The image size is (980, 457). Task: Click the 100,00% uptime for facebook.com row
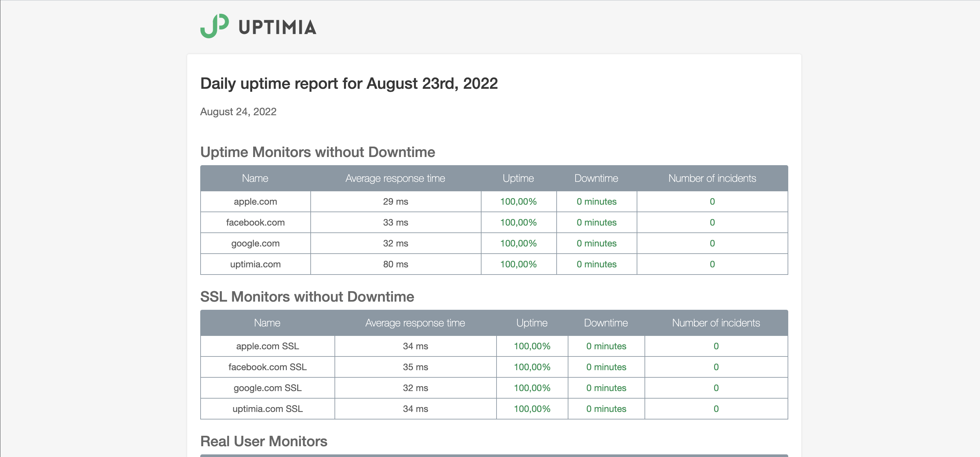(518, 222)
